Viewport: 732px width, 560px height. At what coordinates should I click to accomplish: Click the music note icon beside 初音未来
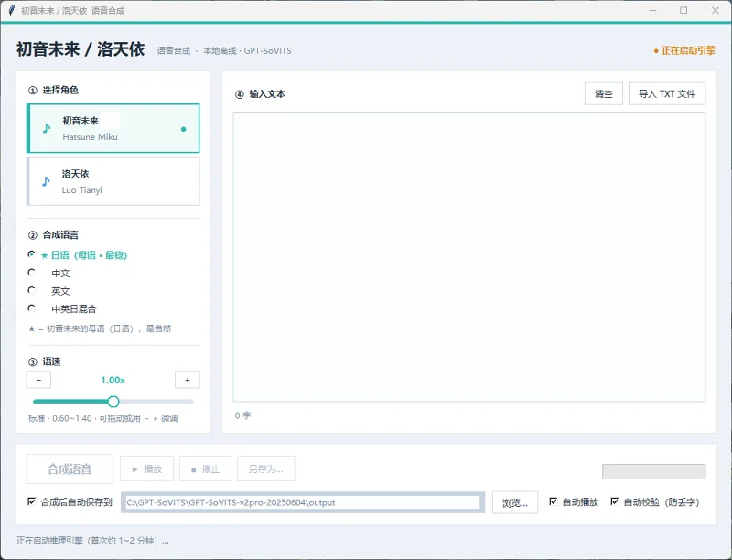pyautogui.click(x=47, y=128)
